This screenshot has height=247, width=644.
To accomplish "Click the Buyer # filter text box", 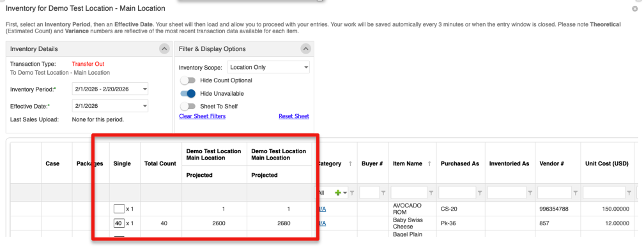I will [x=369, y=193].
